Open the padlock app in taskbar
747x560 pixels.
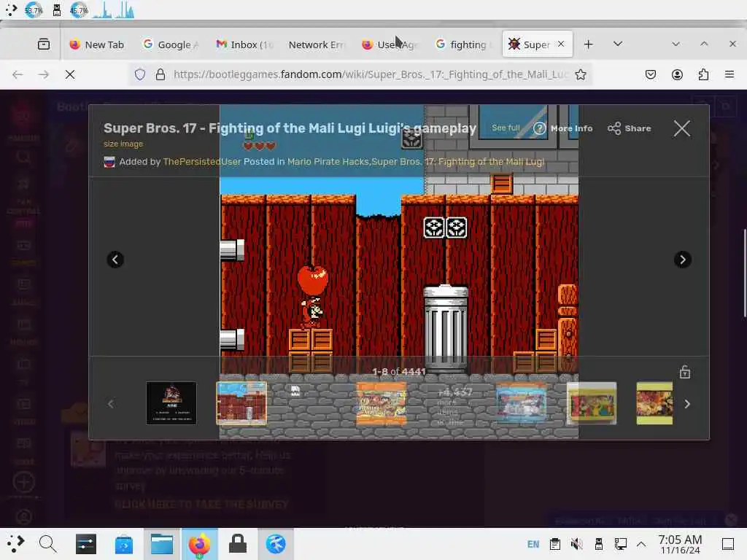pos(238,544)
